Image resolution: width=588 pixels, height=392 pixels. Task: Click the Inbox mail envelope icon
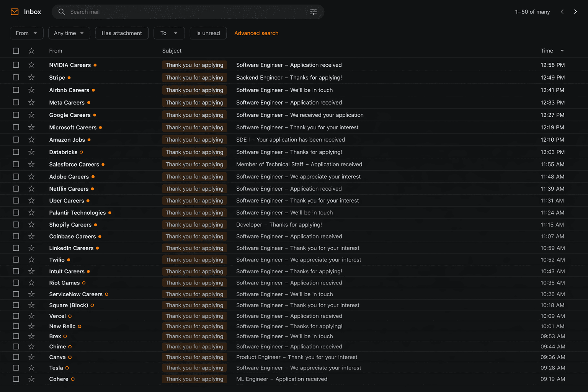pyautogui.click(x=14, y=11)
